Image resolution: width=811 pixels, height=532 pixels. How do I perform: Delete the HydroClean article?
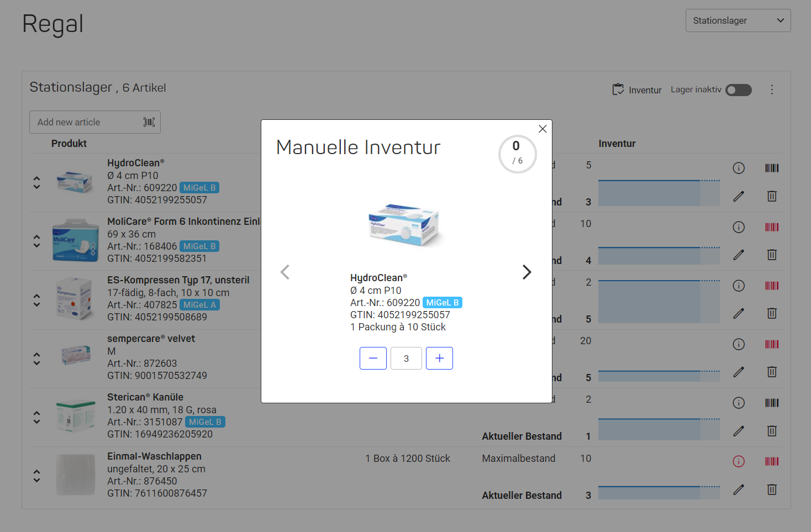coord(772,196)
